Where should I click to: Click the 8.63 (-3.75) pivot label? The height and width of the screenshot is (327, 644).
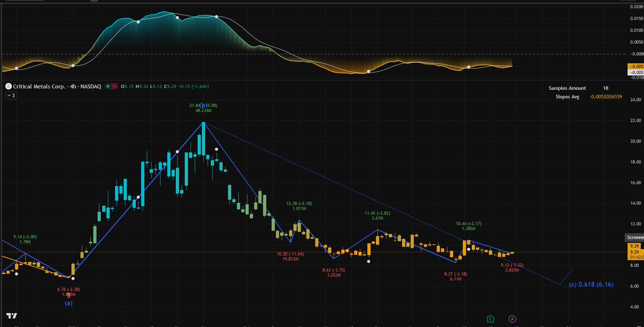point(334,270)
